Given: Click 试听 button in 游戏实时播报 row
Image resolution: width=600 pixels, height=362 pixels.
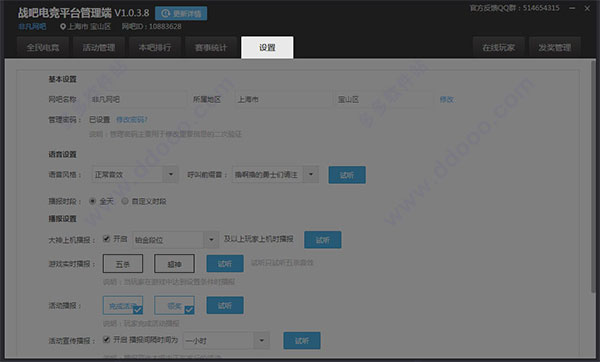Looking at the screenshot, I should click(x=225, y=264).
